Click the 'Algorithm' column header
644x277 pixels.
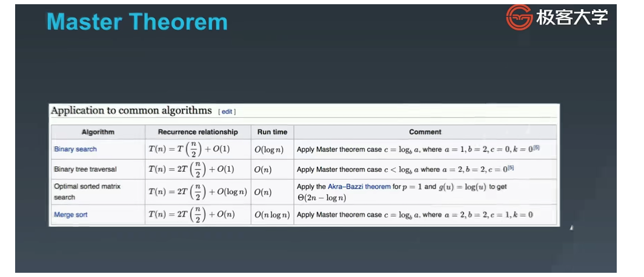98,132
